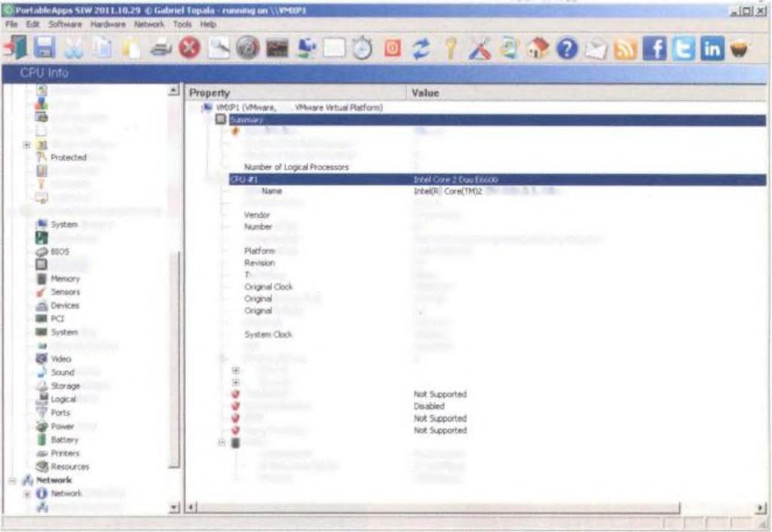Screen dimensions: 772x532
Task: Click the globe document toolbar icon
Action: (509, 48)
